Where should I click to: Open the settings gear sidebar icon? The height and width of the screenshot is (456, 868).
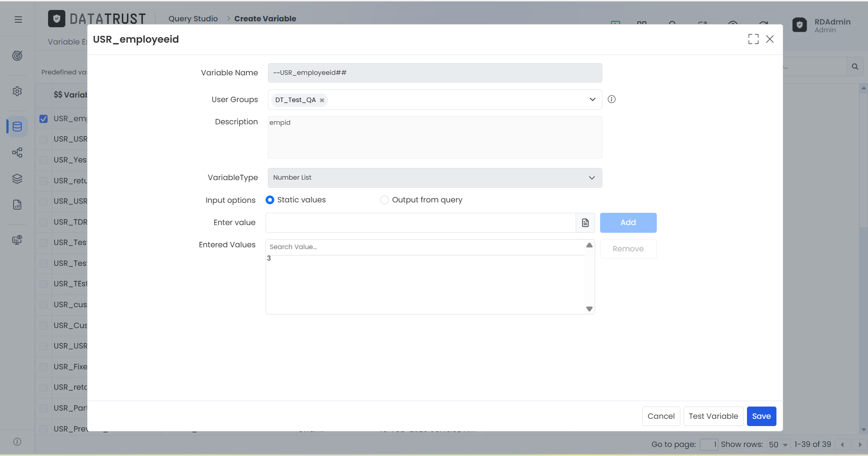(x=17, y=91)
